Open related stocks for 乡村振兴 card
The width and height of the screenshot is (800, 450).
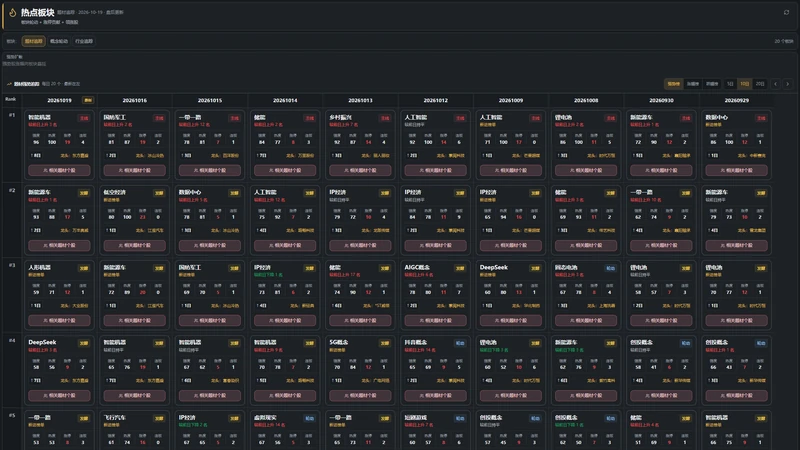(360, 170)
